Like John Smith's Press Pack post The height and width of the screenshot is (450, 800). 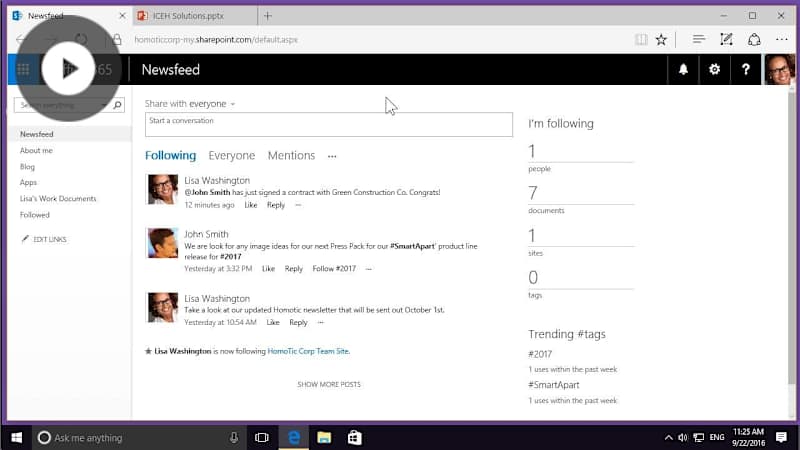pyautogui.click(x=268, y=268)
